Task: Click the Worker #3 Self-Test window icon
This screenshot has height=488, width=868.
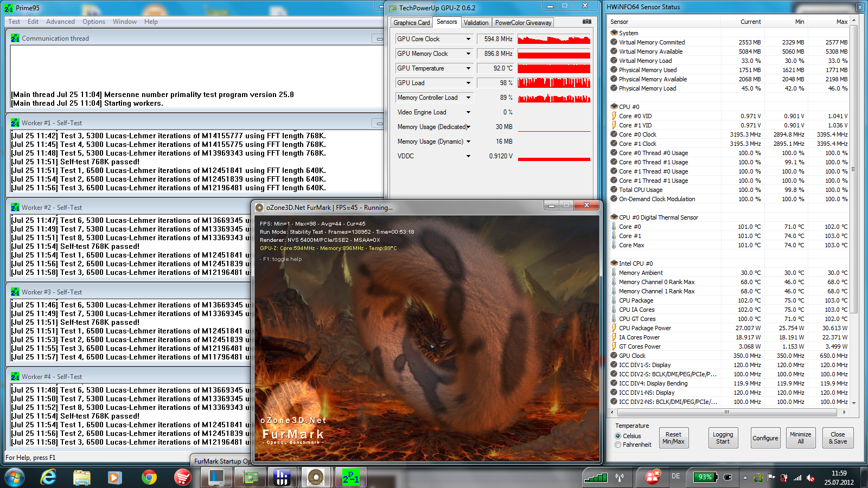Action: point(15,292)
